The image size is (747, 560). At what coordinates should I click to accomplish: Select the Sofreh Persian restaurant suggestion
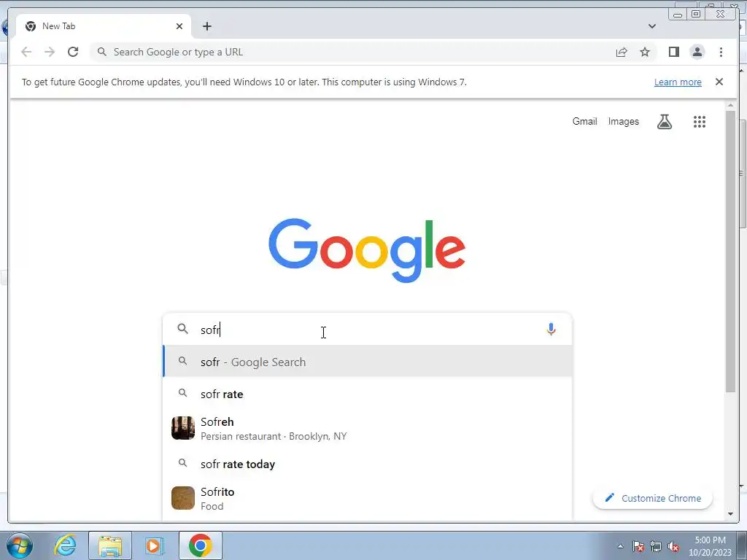click(368, 429)
